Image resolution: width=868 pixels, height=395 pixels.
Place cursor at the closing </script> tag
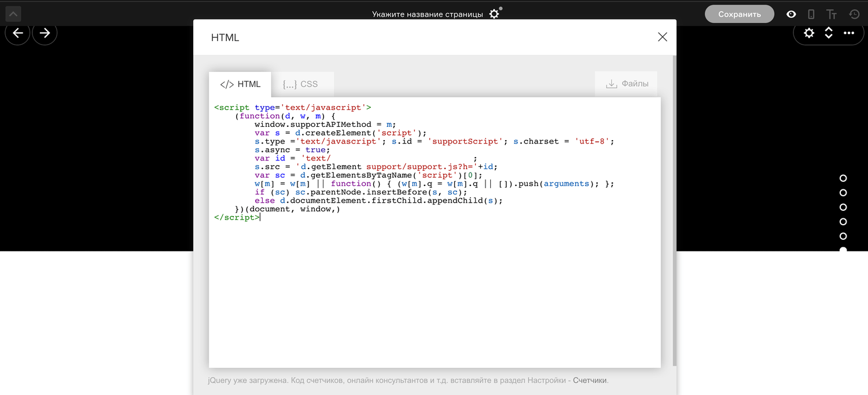coord(237,217)
